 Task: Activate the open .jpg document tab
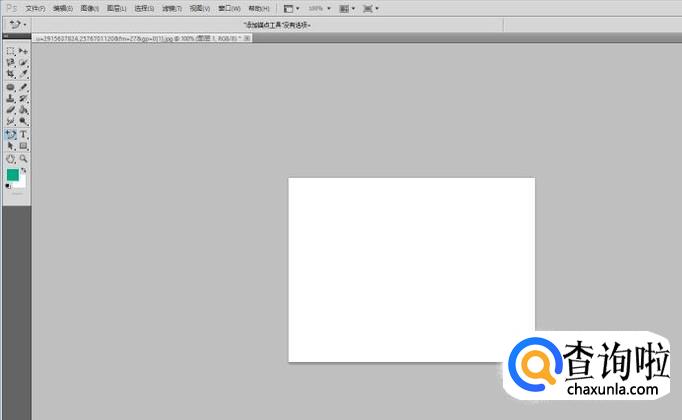(138, 38)
